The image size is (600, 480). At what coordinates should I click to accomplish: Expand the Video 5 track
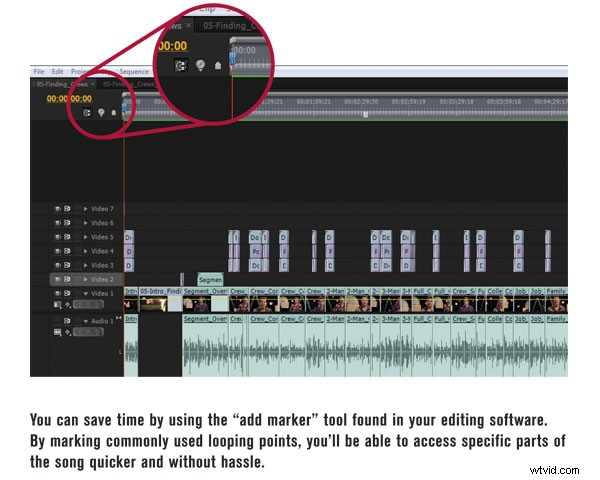pos(86,237)
